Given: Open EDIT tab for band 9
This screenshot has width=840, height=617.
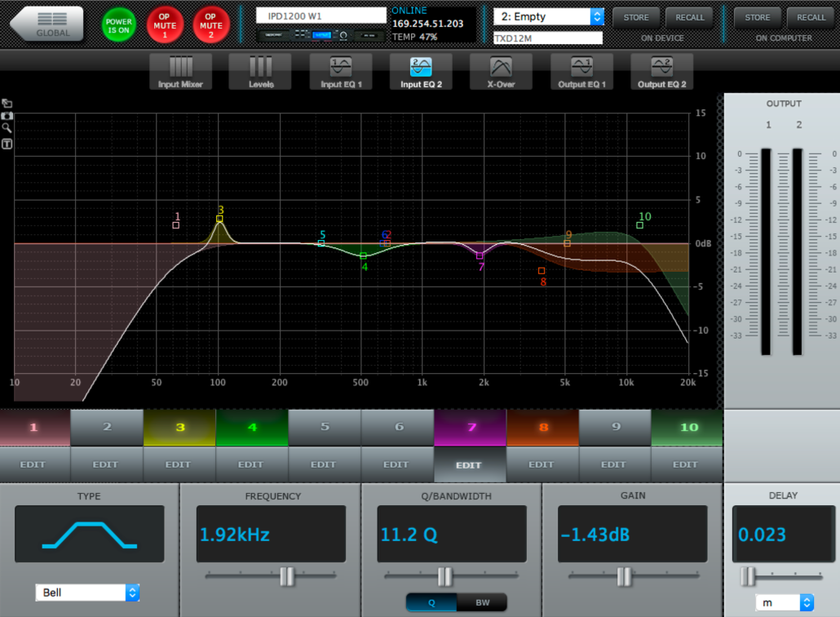Looking at the screenshot, I should (615, 464).
